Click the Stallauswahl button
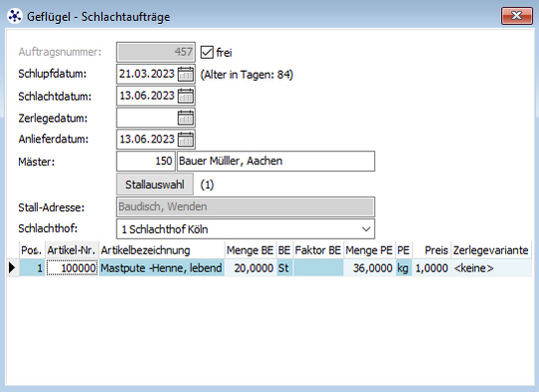This screenshot has height=392, width=539. point(155,185)
